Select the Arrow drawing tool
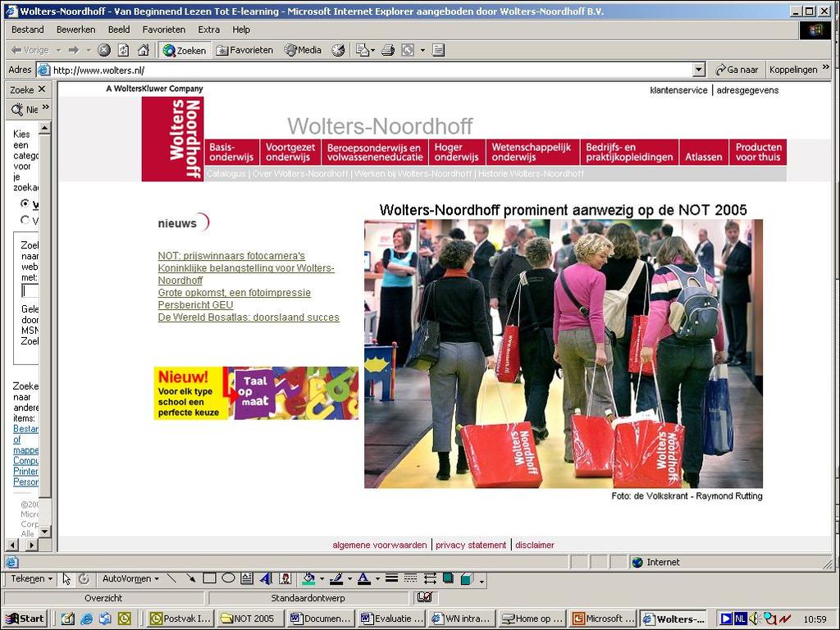 190,578
